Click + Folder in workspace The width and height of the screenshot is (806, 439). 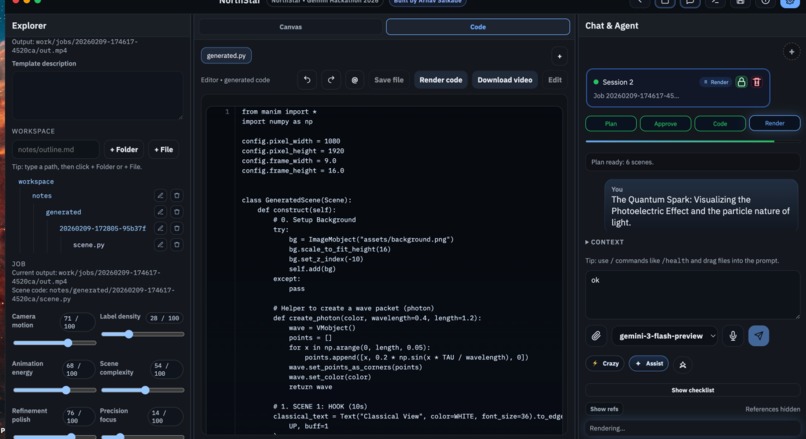click(124, 150)
